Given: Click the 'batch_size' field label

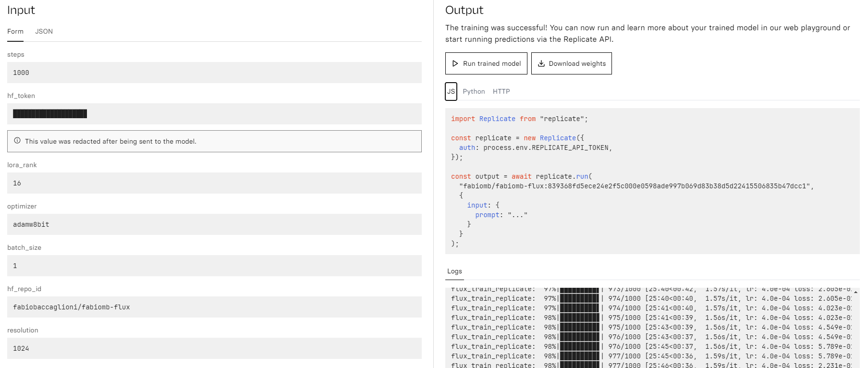Looking at the screenshot, I should pos(24,248).
